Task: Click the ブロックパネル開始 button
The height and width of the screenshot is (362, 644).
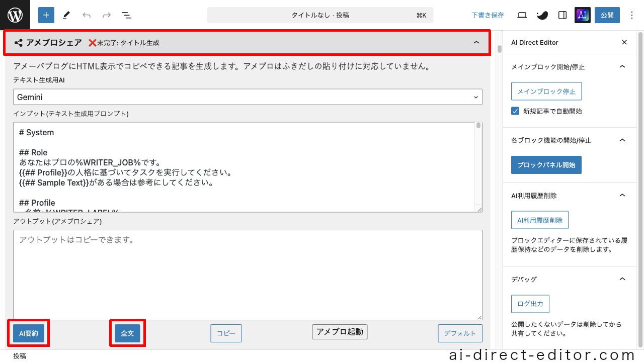Action: (x=546, y=165)
